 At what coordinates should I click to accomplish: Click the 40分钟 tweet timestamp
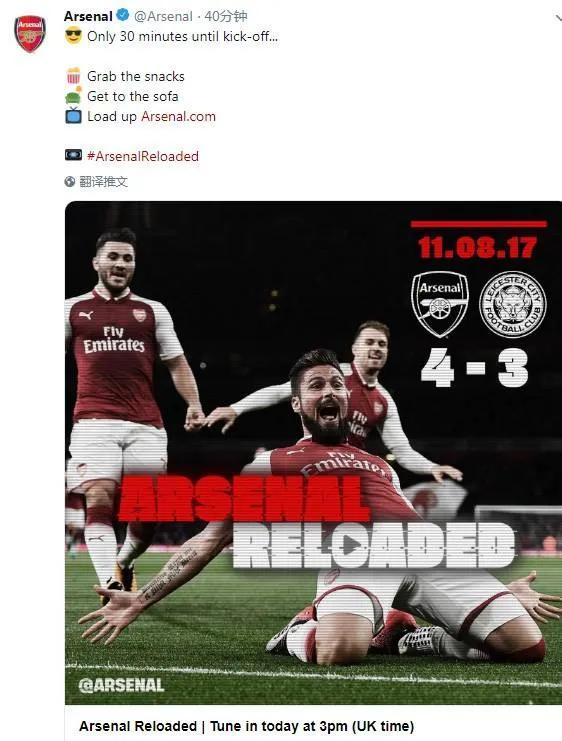tap(226, 16)
